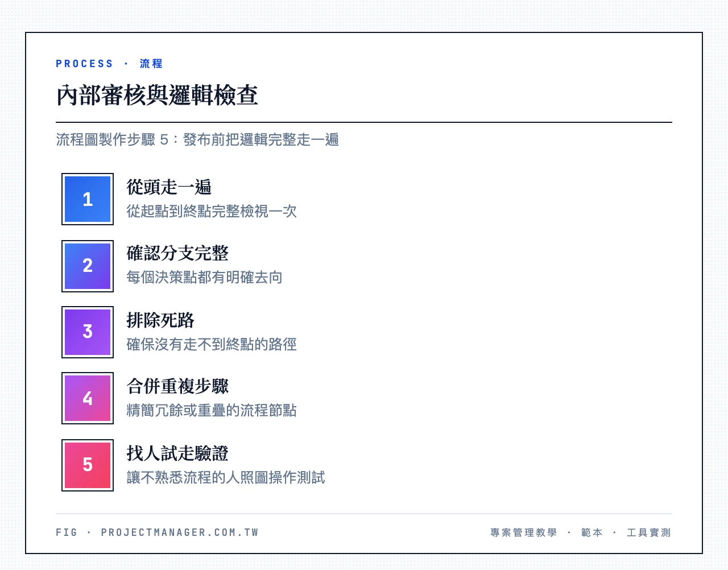Click the blue number 1 step tile
The image size is (728, 570).
point(88,199)
